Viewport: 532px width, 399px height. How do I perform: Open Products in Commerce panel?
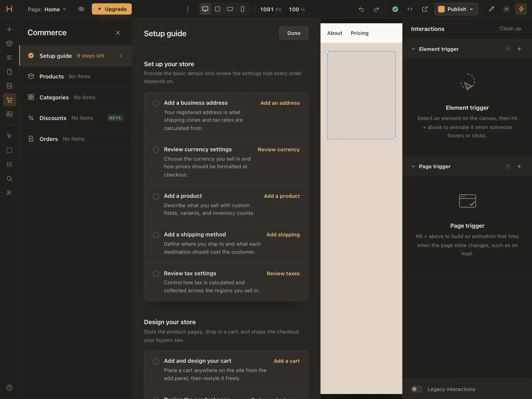pyautogui.click(x=75, y=76)
